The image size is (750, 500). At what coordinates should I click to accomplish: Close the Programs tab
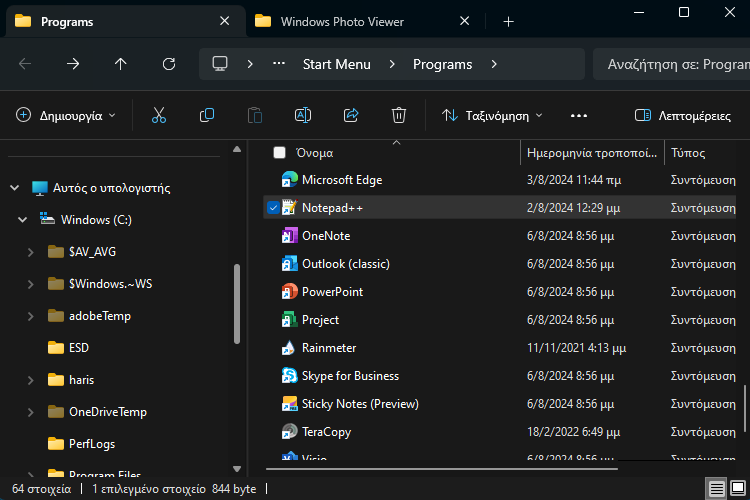(x=224, y=21)
